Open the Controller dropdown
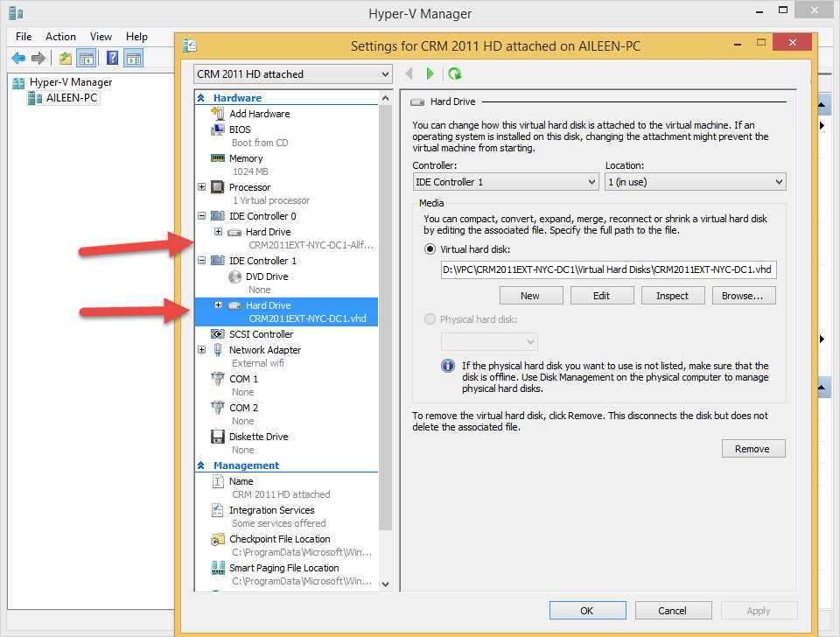 [x=505, y=182]
